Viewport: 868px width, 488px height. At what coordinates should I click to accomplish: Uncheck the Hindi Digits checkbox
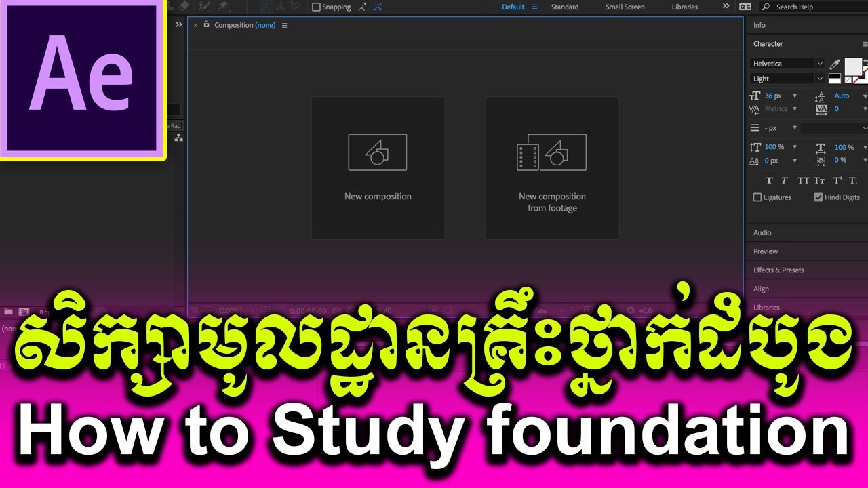tap(818, 197)
